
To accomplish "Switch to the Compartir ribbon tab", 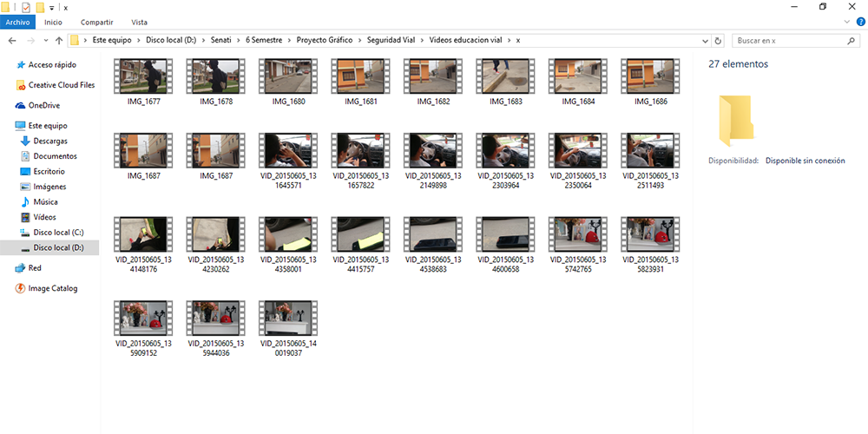I will click(x=97, y=23).
